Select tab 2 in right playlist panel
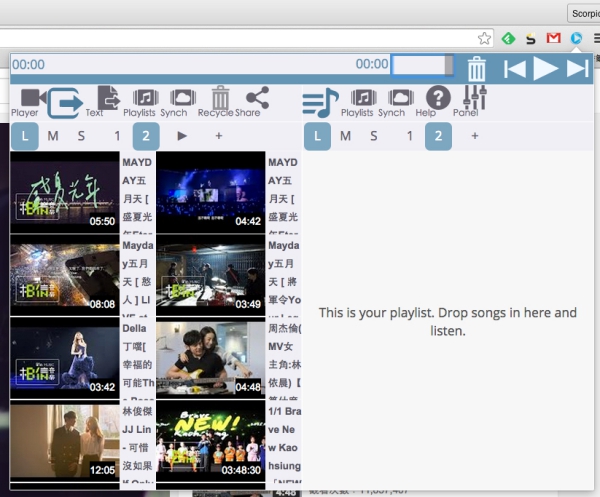This screenshot has height=497, width=600. [x=438, y=135]
